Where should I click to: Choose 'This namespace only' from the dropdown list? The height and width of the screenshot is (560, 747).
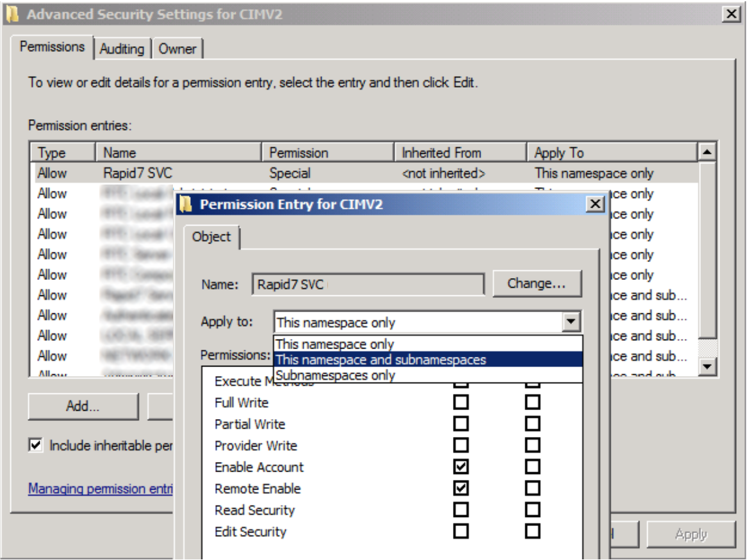428,344
